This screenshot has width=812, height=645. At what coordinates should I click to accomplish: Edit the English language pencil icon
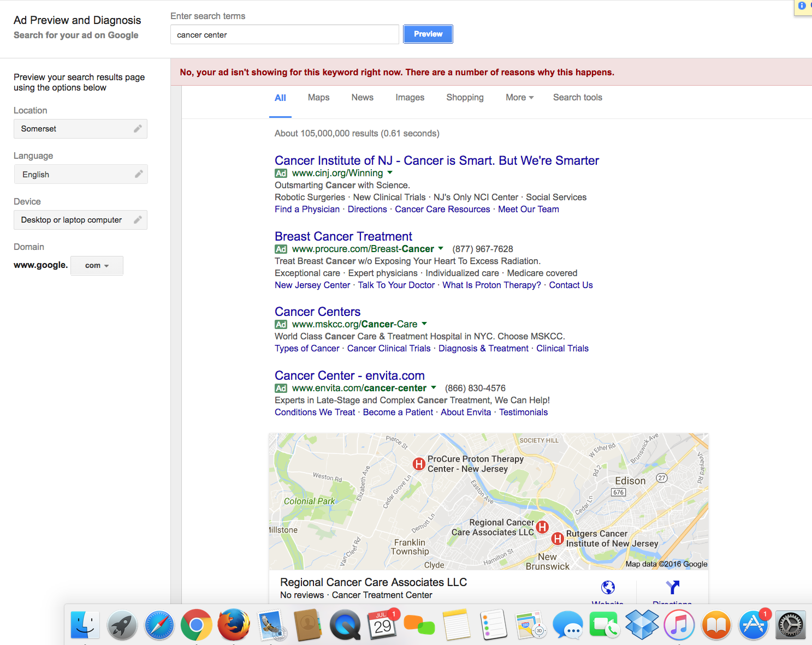[139, 174]
